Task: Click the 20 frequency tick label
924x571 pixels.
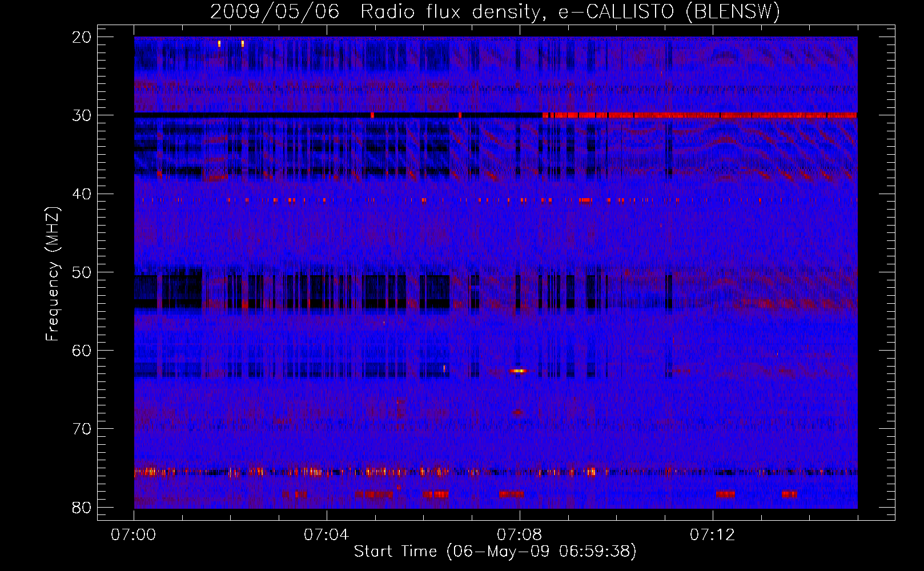Action: [x=82, y=37]
